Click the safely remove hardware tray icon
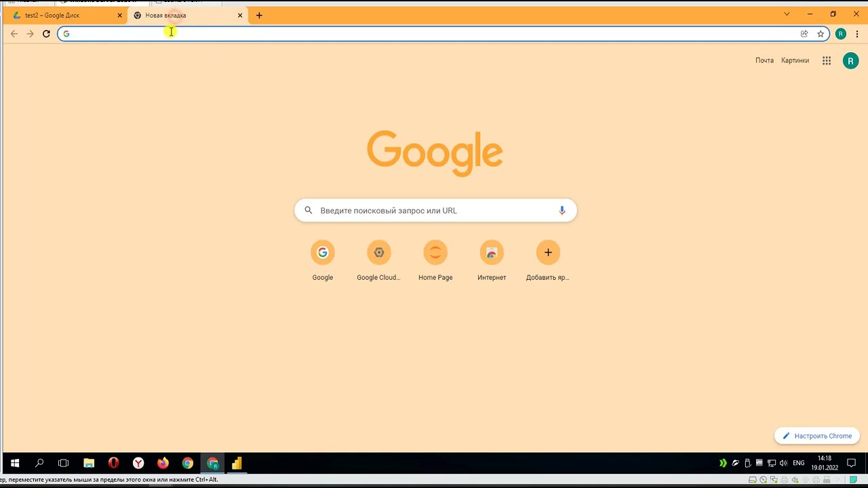 (748, 463)
